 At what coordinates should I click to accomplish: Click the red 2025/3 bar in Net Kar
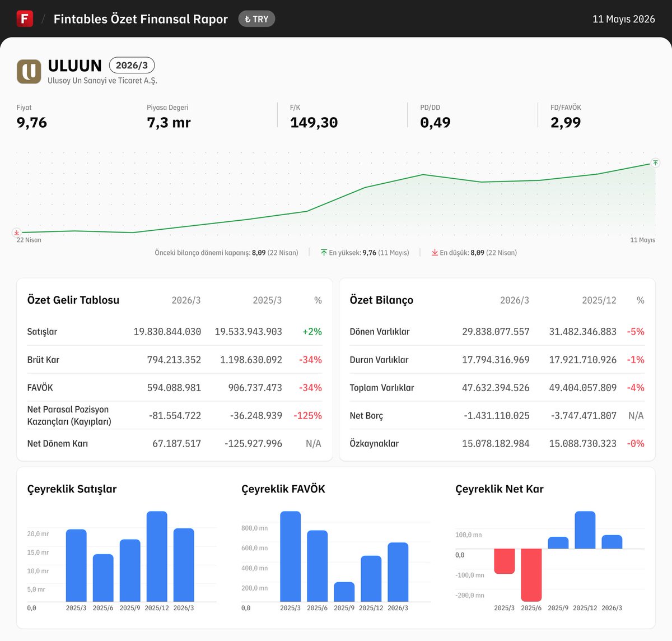tap(505, 561)
